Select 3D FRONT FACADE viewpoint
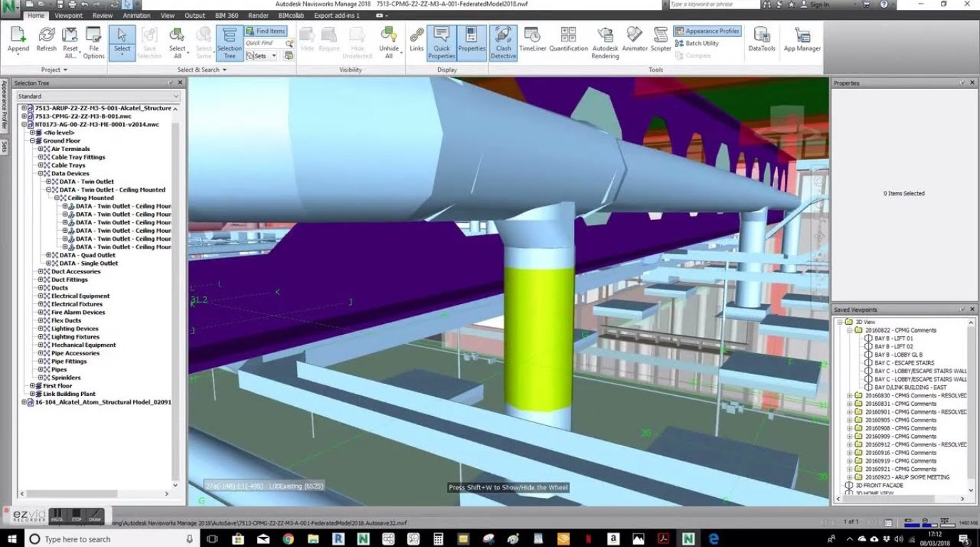The width and height of the screenshot is (980, 547). tap(879, 486)
